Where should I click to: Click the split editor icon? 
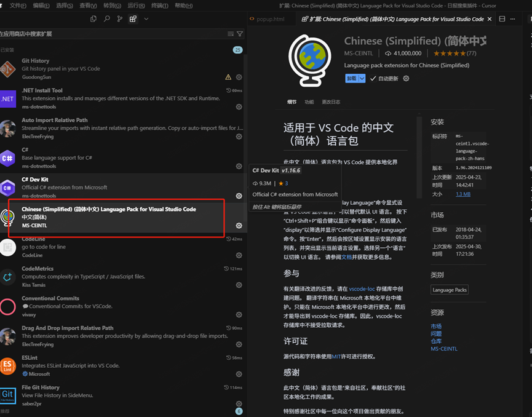502,19
